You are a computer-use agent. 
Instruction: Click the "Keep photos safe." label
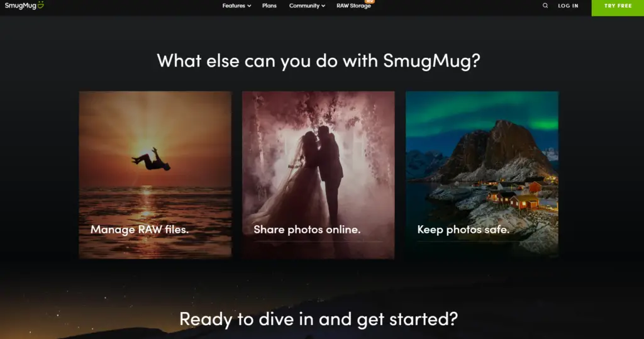click(463, 230)
